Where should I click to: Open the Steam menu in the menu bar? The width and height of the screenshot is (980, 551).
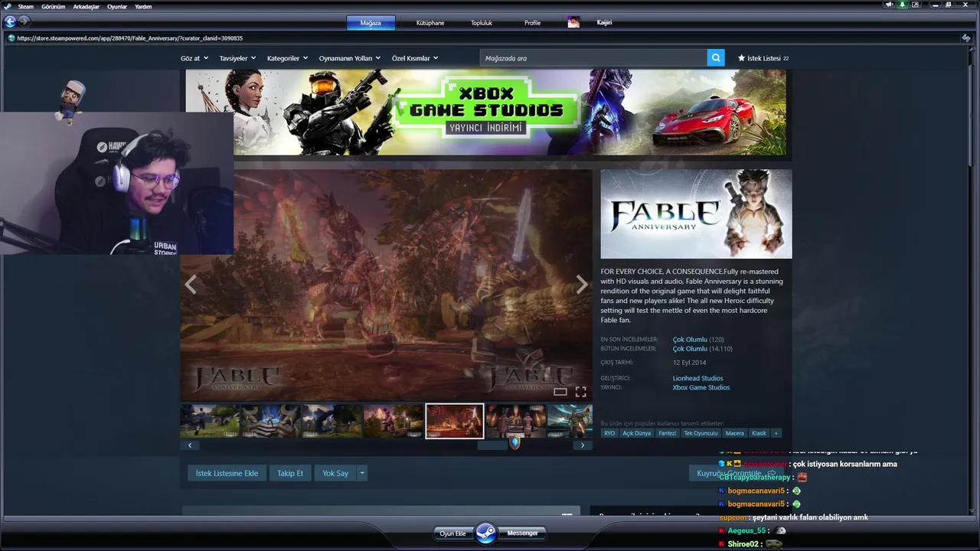click(26, 6)
